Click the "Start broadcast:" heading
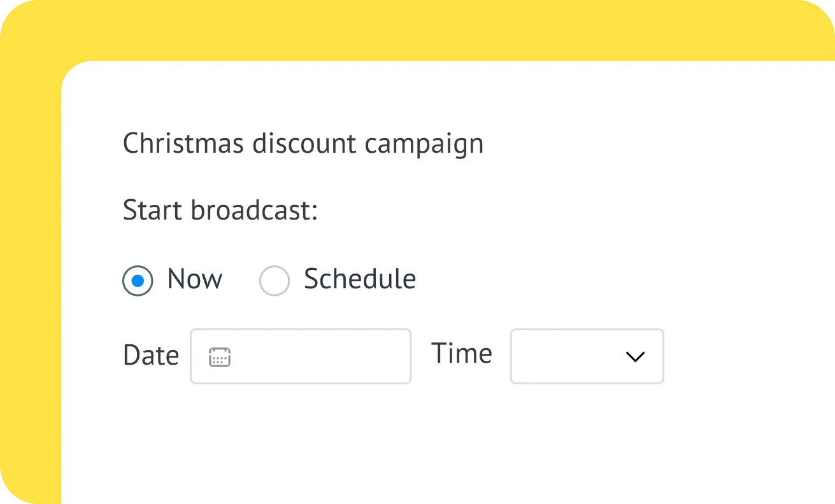 (220, 211)
